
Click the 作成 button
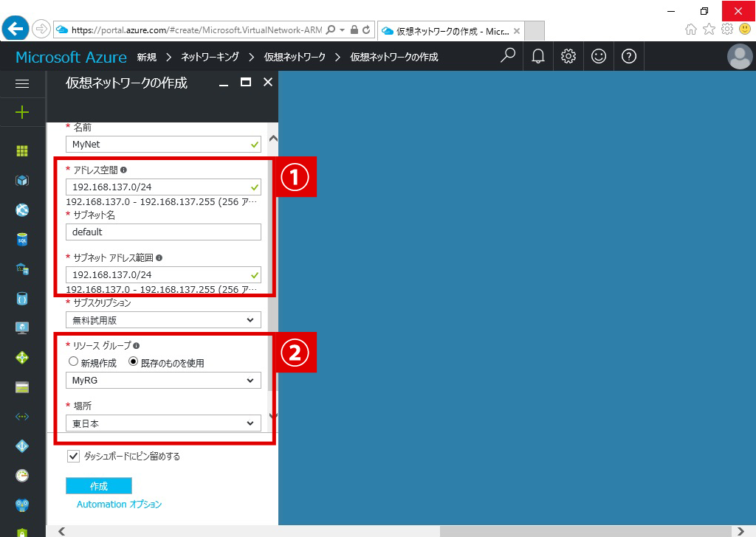click(99, 486)
